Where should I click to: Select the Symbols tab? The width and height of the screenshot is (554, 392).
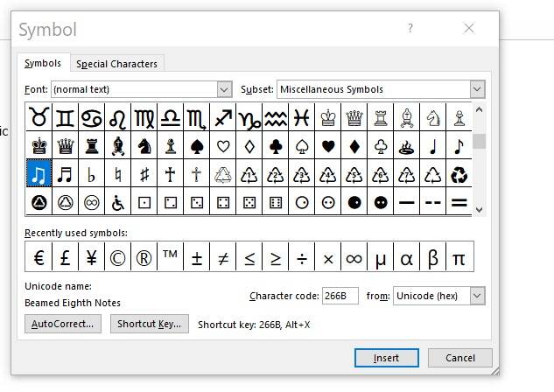[43, 63]
